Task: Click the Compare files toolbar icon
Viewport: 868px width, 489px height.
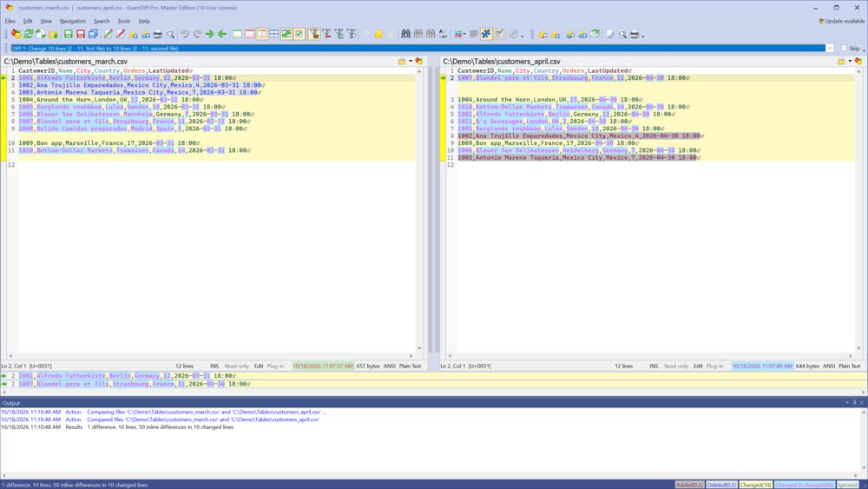Action: pos(16,35)
